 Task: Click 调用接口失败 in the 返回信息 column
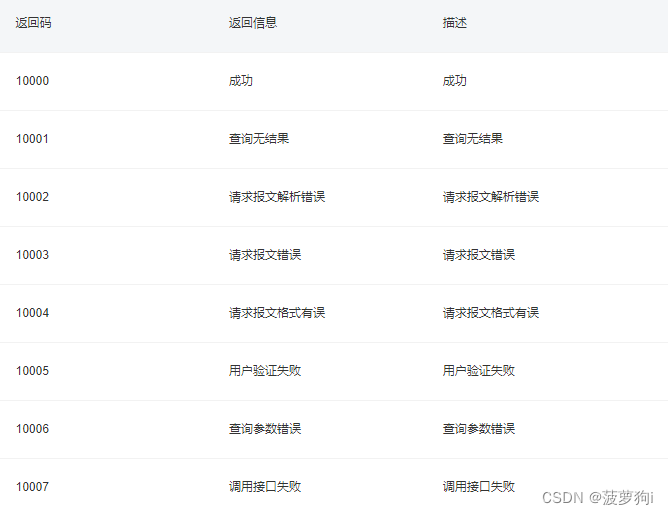pos(265,486)
